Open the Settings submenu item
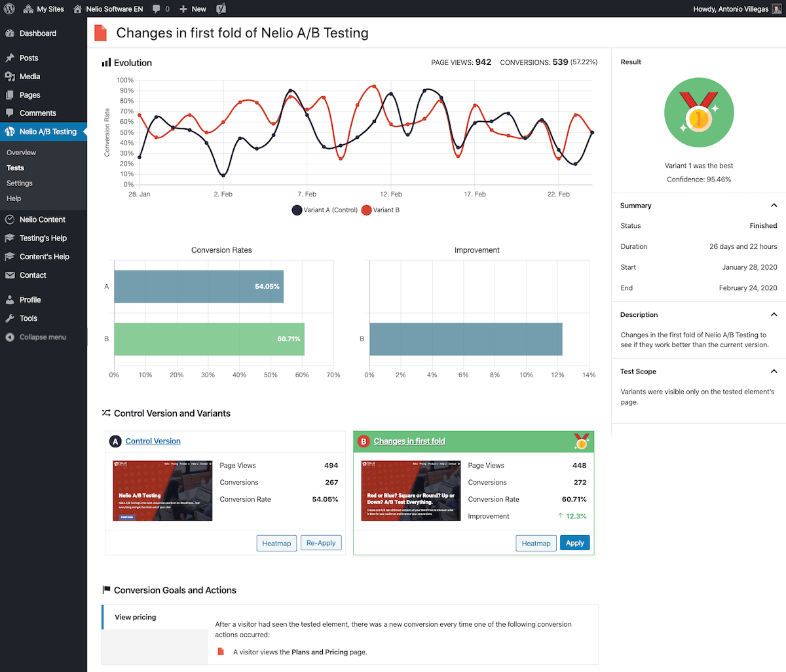 pyautogui.click(x=20, y=183)
